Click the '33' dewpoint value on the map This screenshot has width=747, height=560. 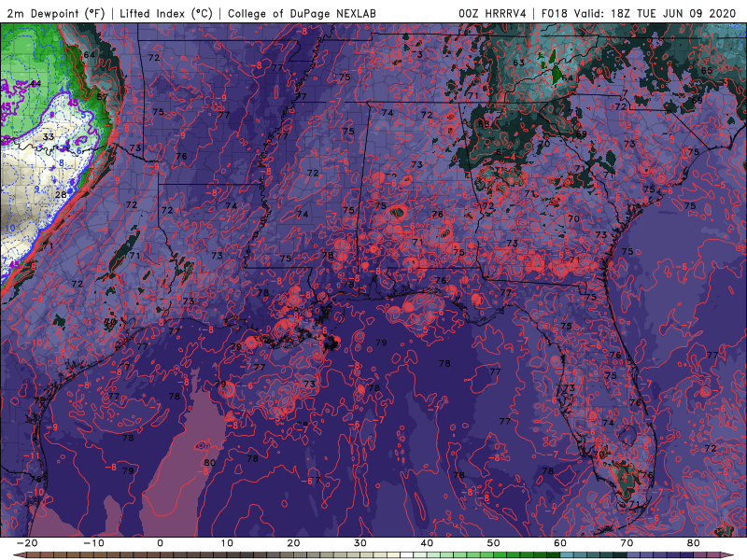(49, 136)
